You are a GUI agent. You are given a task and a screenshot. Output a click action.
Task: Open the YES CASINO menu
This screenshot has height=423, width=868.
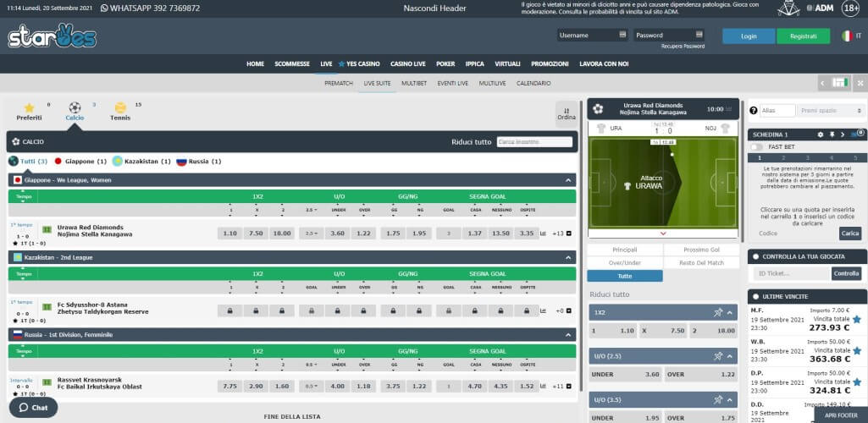pyautogui.click(x=359, y=63)
